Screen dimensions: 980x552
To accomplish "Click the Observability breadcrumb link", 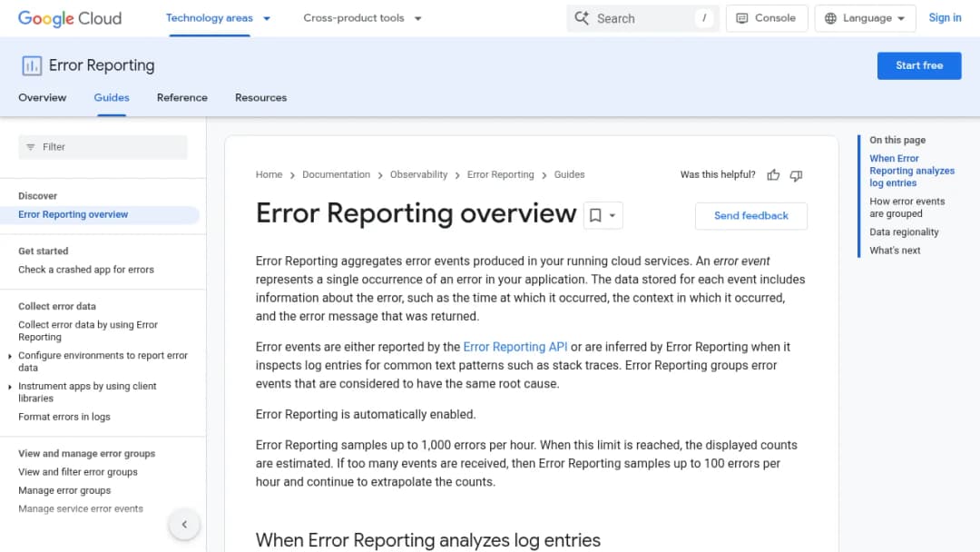I will pyautogui.click(x=418, y=174).
